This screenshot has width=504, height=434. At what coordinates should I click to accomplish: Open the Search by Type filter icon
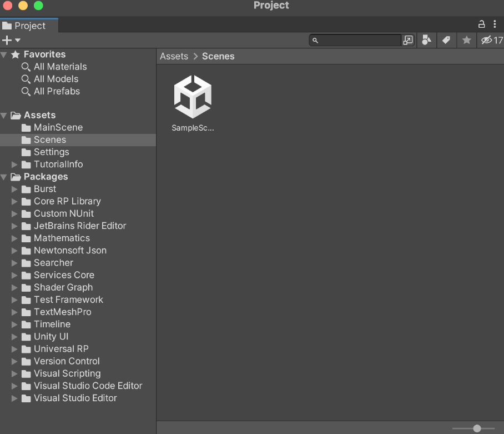click(426, 40)
